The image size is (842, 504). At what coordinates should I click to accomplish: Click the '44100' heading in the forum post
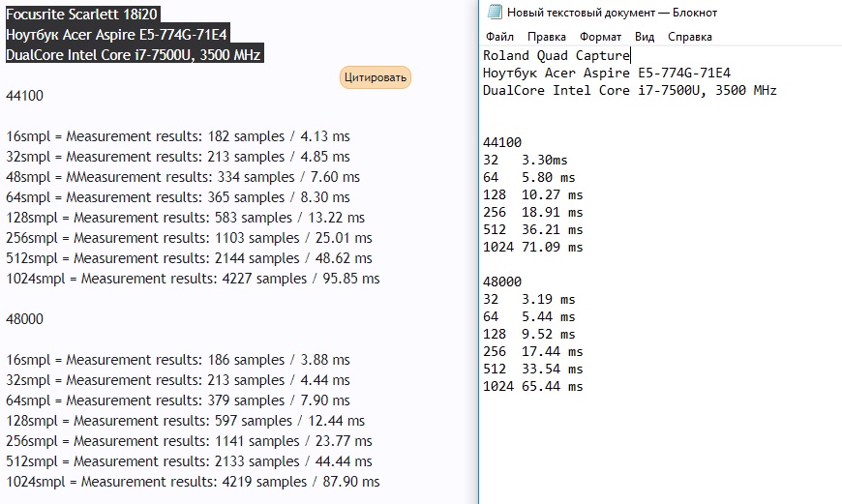pyautogui.click(x=25, y=96)
